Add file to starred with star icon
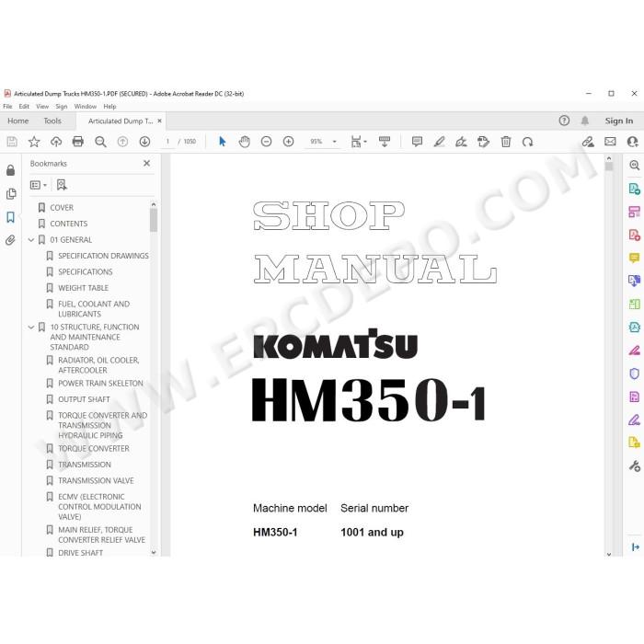This screenshot has width=644, height=644. click(x=34, y=142)
